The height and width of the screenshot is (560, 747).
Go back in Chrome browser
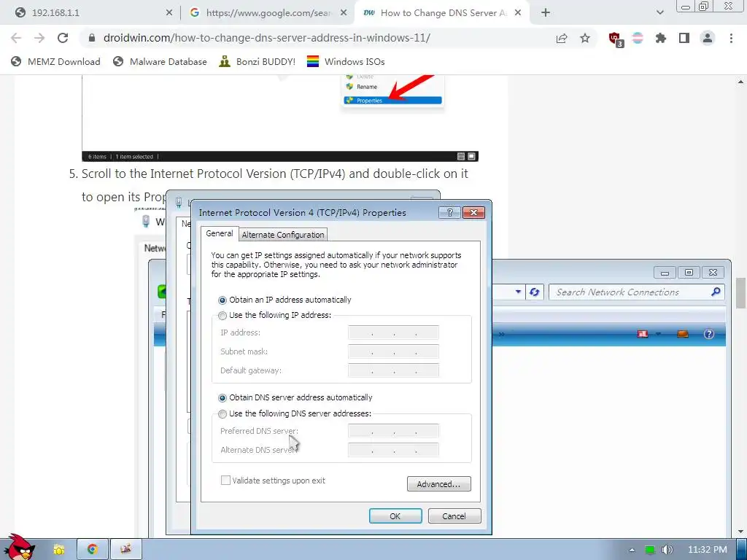(16, 38)
